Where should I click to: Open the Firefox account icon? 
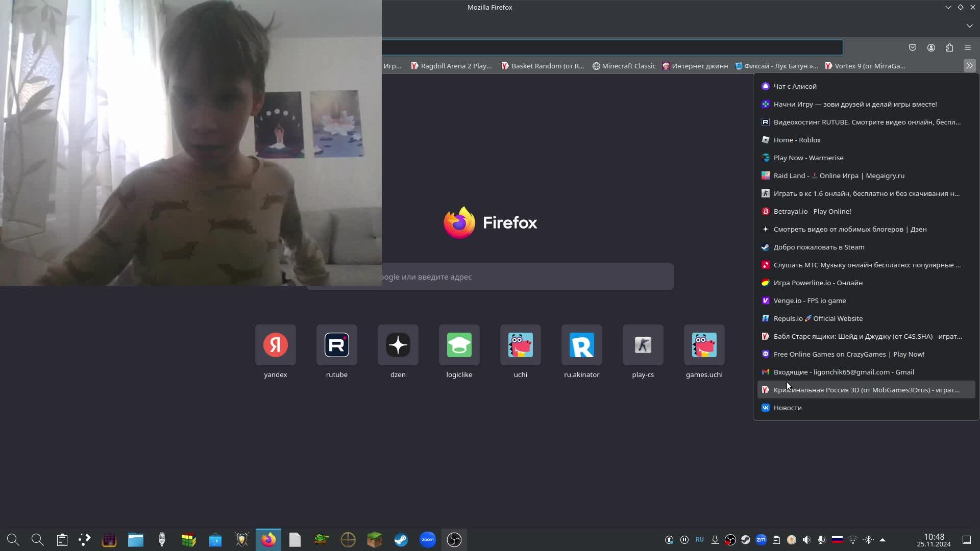(x=931, y=47)
